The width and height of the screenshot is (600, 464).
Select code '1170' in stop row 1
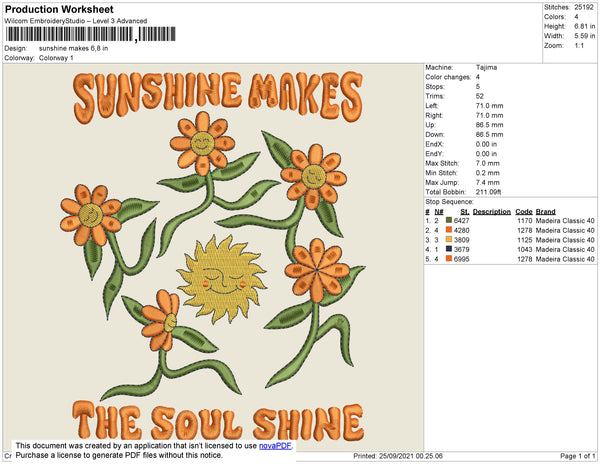click(x=525, y=221)
